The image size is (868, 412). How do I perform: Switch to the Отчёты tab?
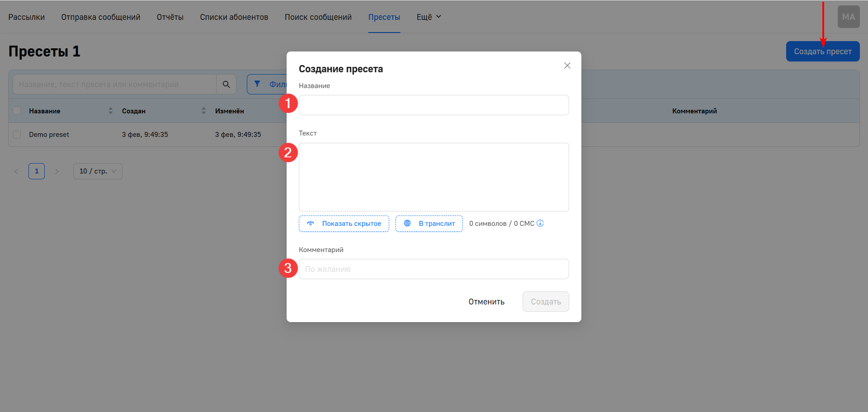170,17
